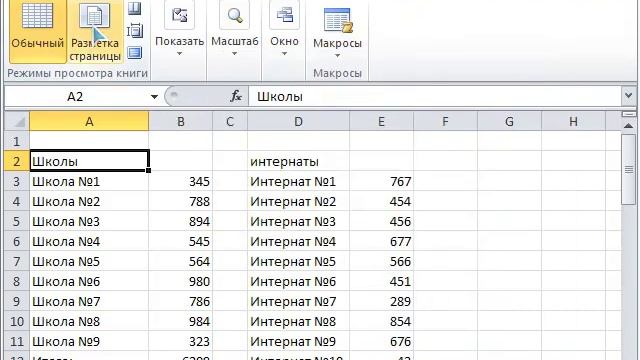Click cell Интернат №2
The width and height of the screenshot is (640, 360).
pyautogui.click(x=298, y=201)
